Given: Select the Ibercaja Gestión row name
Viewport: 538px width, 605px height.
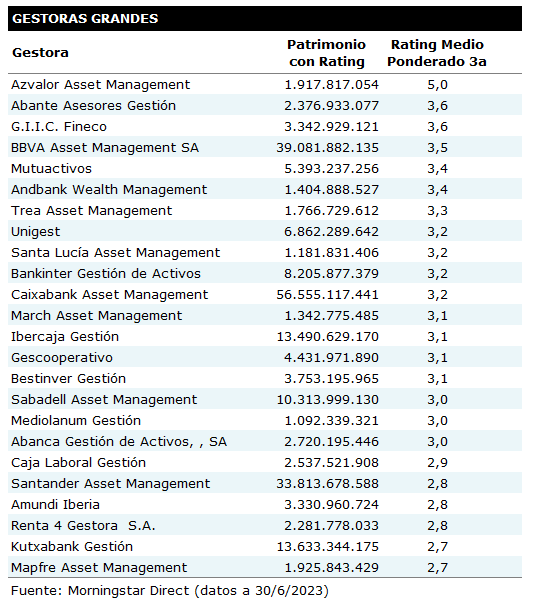Looking at the screenshot, I should click(65, 337).
